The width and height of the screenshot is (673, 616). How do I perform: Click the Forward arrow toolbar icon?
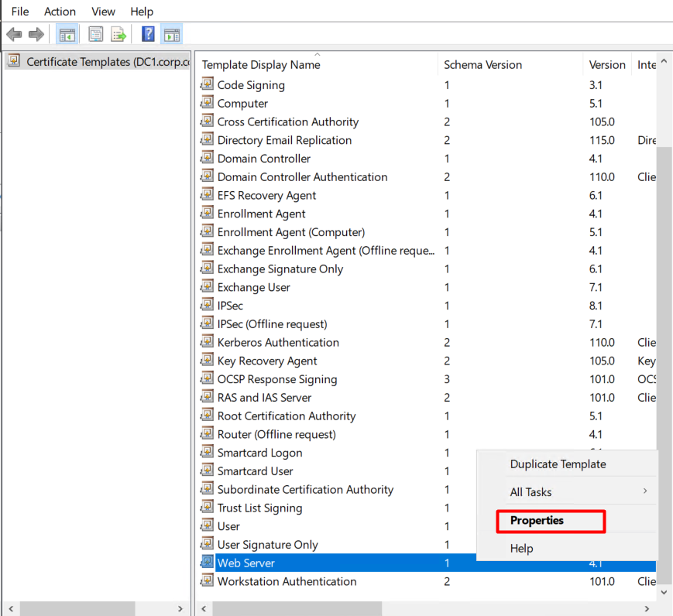pyautogui.click(x=36, y=34)
